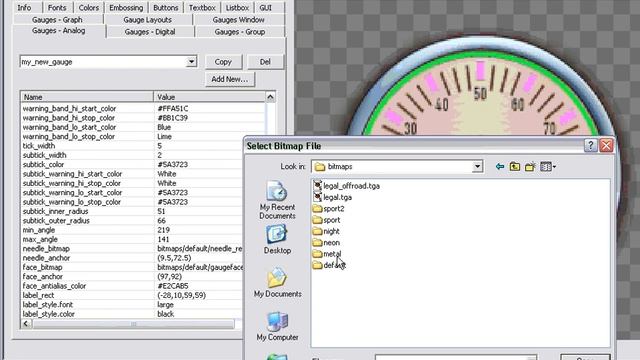The image size is (640, 360).
Task: Switch to the Embossing tab
Action: tap(126, 7)
